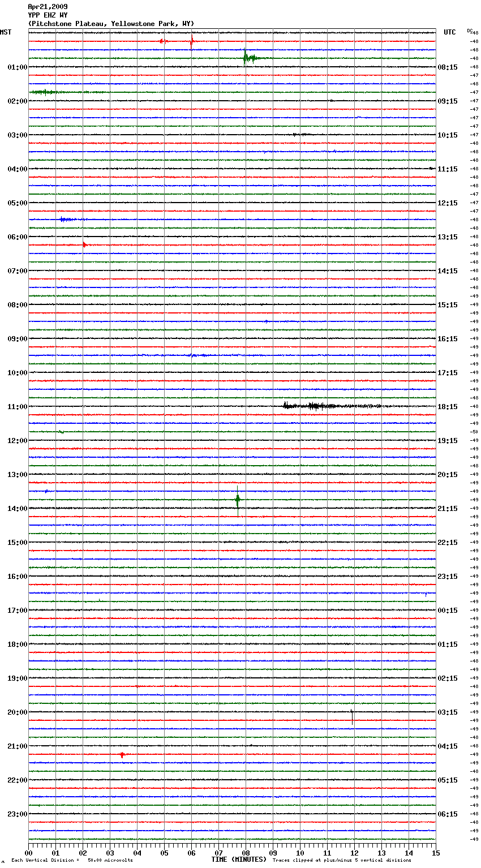This screenshot has height=868, width=481.
Task: Select the 20:00 MST time label
Action: point(18,712)
